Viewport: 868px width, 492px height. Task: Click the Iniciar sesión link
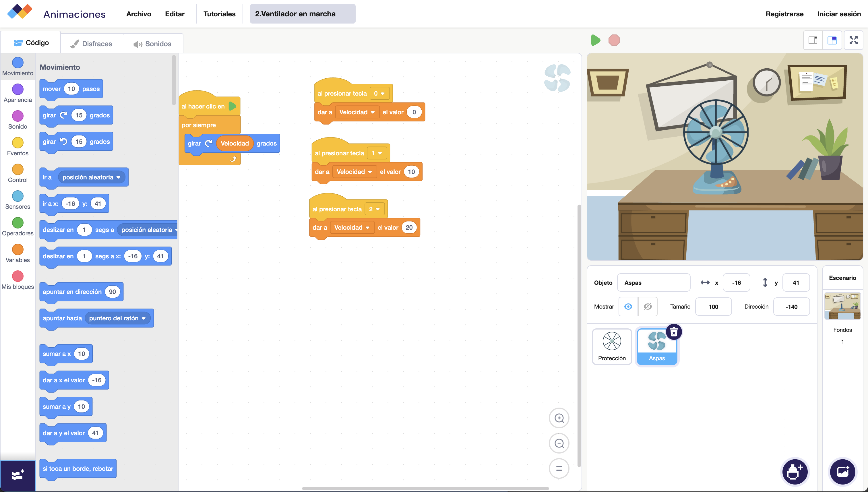839,14
